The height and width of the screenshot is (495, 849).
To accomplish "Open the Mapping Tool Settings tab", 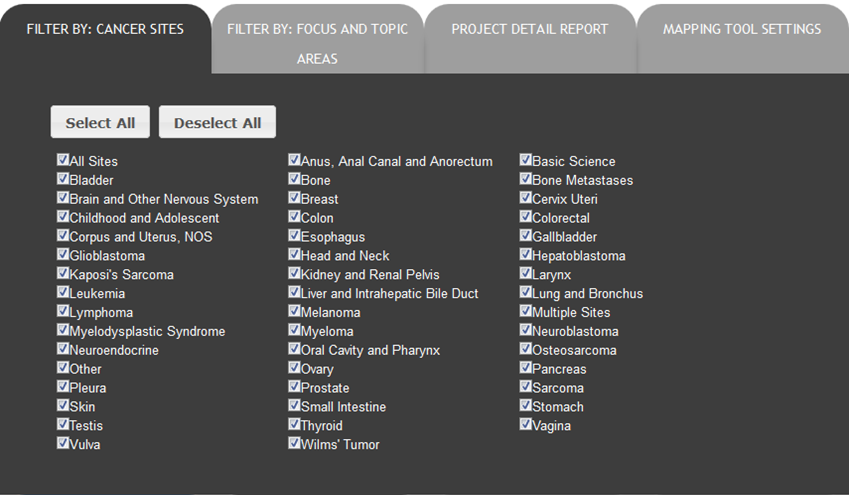I will 742,39.
